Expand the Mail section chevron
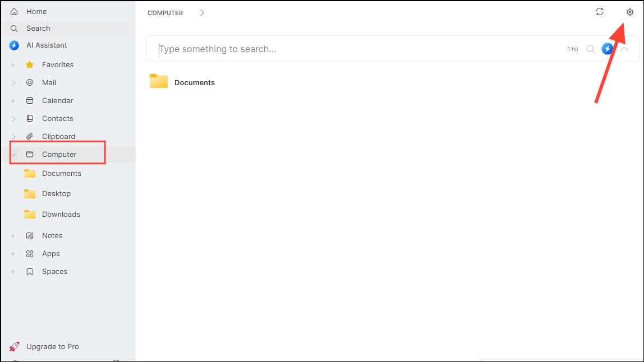Screen dimensions: 644x362 13,82
